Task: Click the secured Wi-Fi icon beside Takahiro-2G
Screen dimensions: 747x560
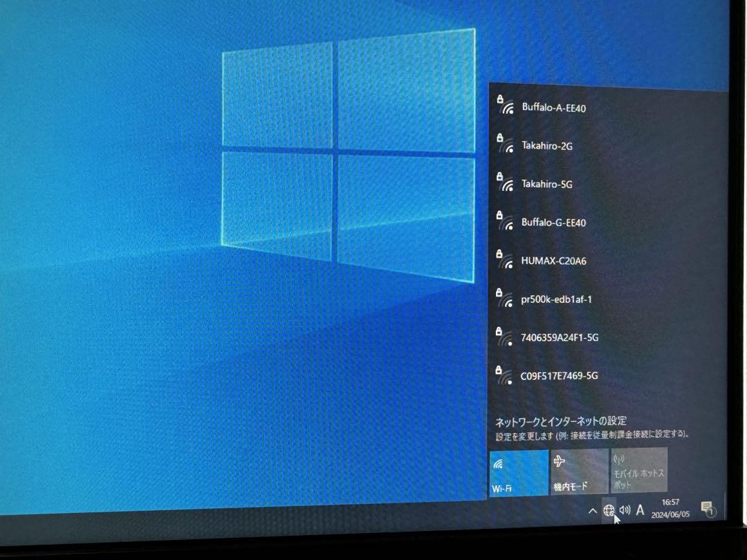Action: tap(506, 144)
